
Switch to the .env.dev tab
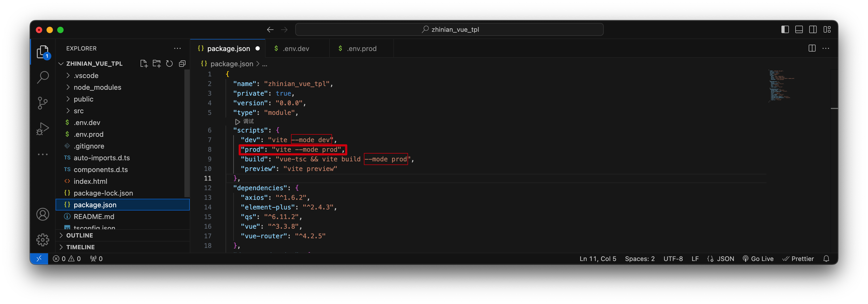[x=297, y=48]
